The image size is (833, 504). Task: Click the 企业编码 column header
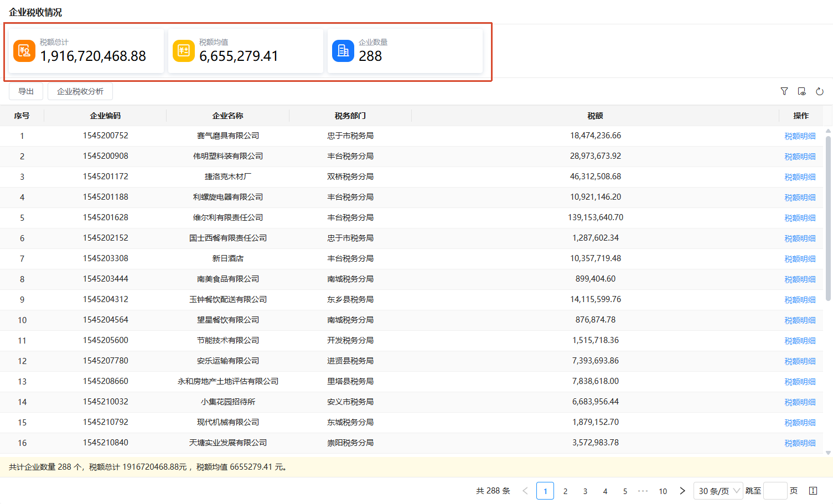click(105, 116)
